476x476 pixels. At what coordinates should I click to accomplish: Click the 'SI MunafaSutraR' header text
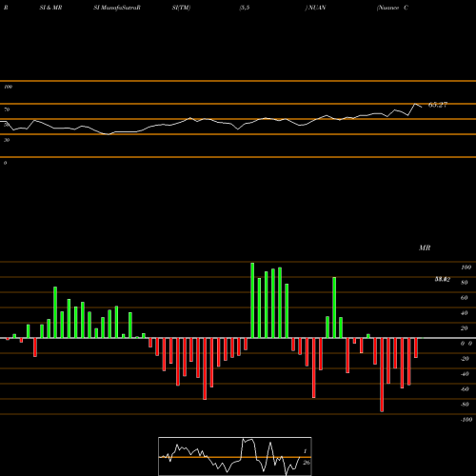pyautogui.click(x=117, y=8)
